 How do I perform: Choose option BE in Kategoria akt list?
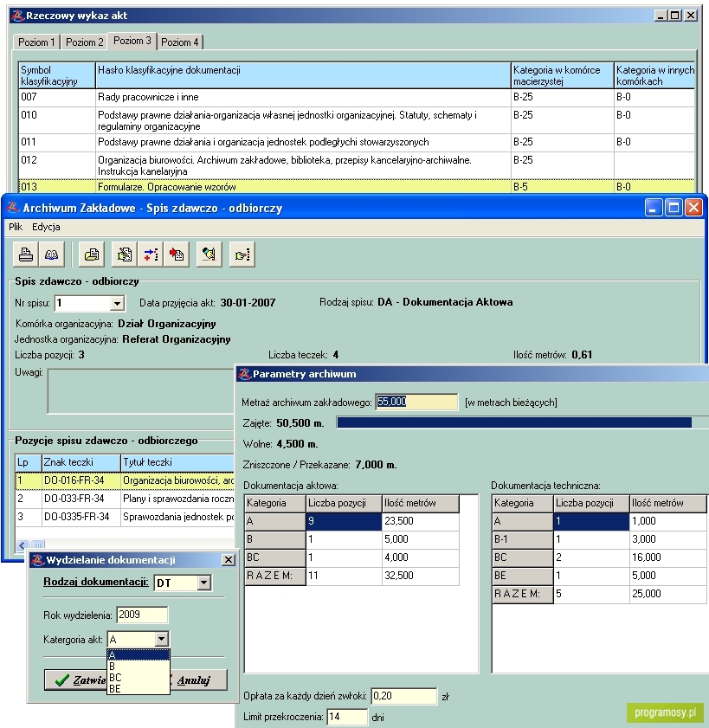139,688
